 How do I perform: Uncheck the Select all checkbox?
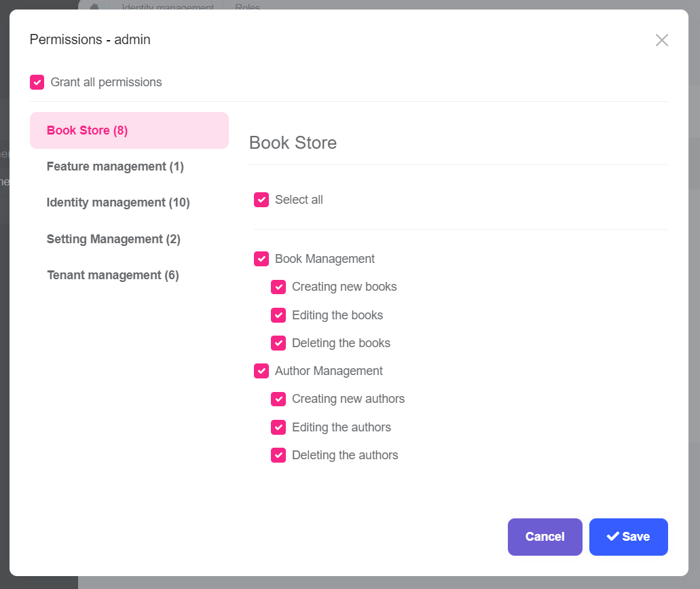click(x=261, y=200)
